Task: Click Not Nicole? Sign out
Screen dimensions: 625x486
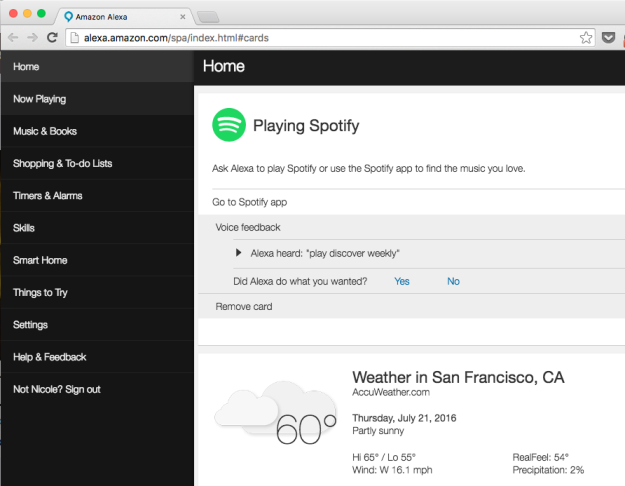Action: click(x=97, y=390)
